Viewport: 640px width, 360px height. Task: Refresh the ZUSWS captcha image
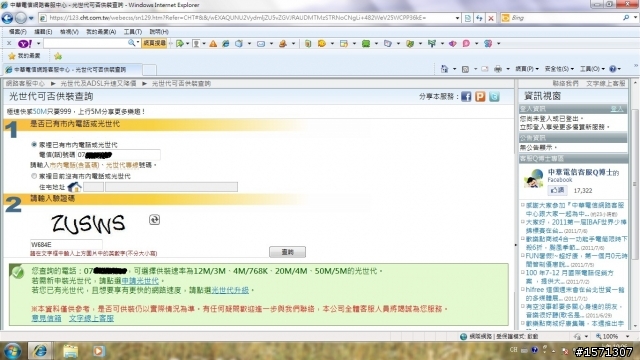point(154,220)
